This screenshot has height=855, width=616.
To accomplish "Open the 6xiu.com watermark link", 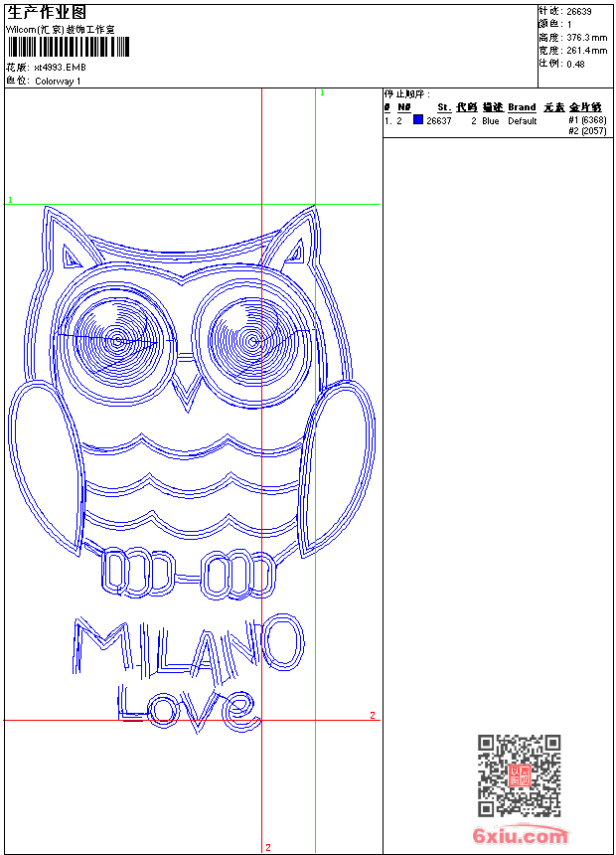I will (520, 836).
